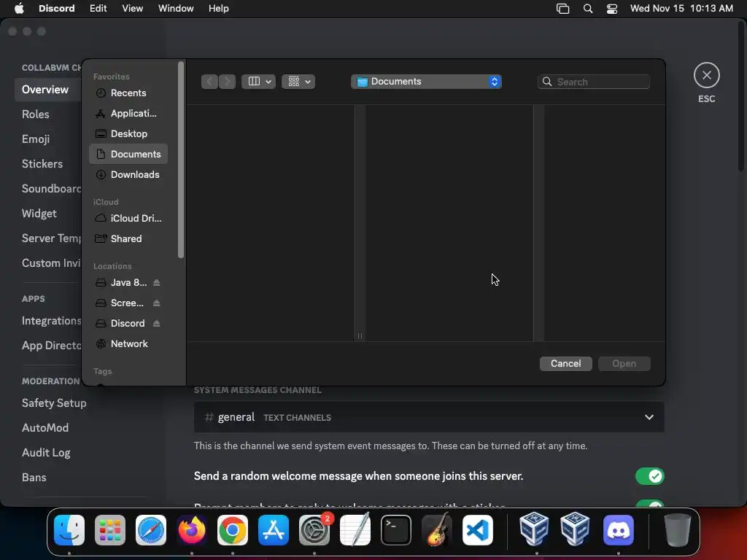Select Downloads in Favorites sidebar

pyautogui.click(x=128, y=175)
